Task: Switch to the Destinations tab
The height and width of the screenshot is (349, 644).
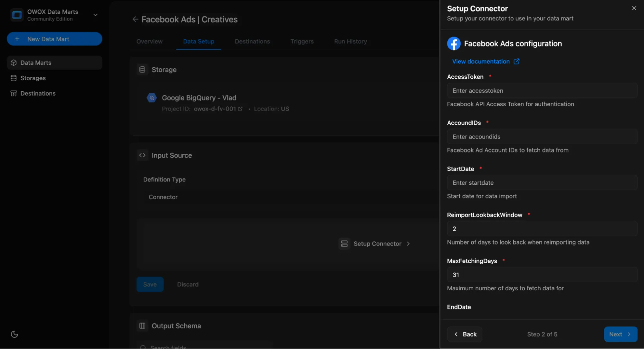Action: [252, 41]
